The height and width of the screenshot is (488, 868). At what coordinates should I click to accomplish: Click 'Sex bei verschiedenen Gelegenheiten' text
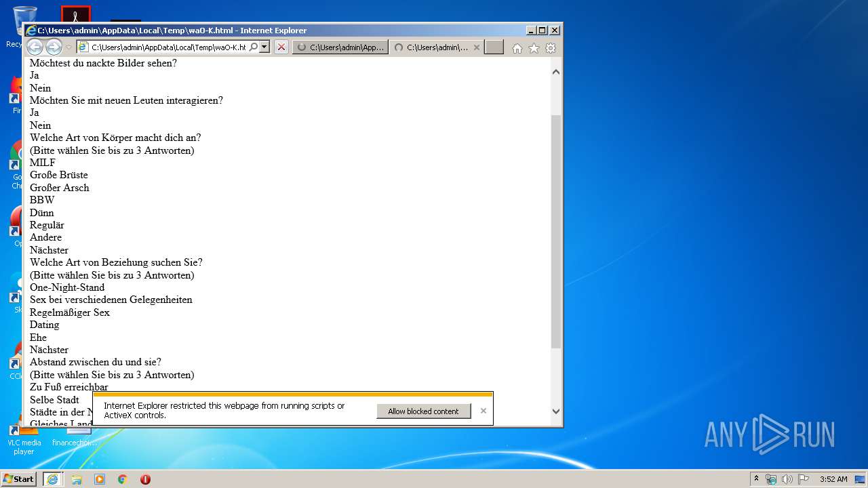111,300
